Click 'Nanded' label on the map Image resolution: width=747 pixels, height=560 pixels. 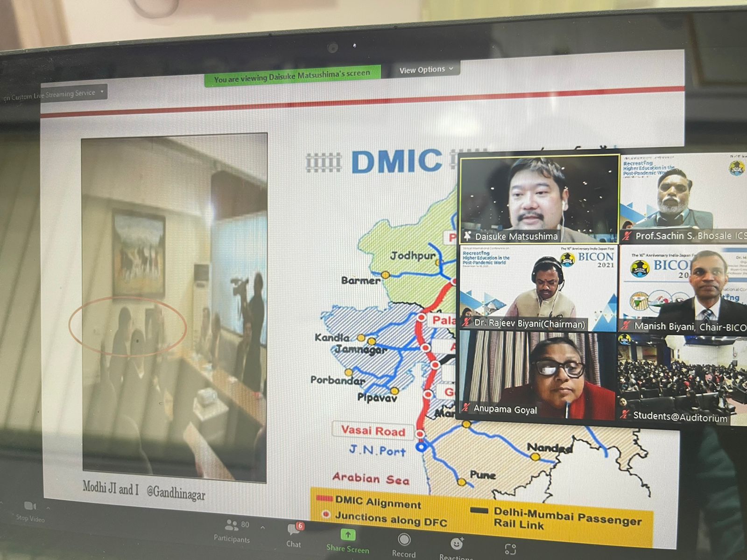[550, 448]
